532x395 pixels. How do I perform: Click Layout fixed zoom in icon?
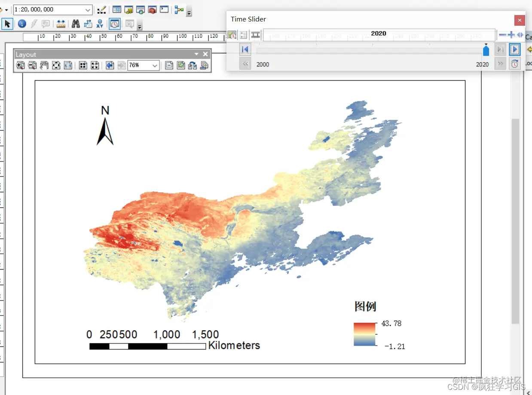pyautogui.click(x=83, y=65)
